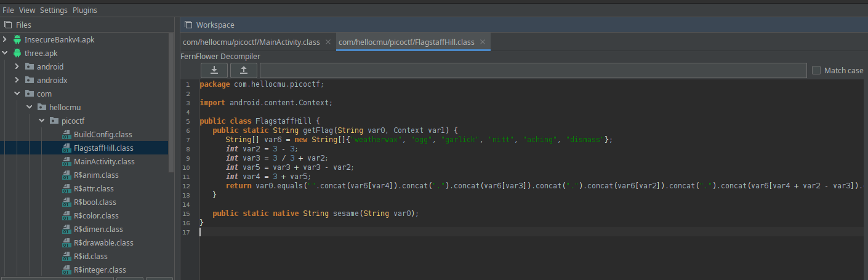Open the Plugins menu
The height and width of the screenshot is (280, 868).
pyautogui.click(x=85, y=10)
